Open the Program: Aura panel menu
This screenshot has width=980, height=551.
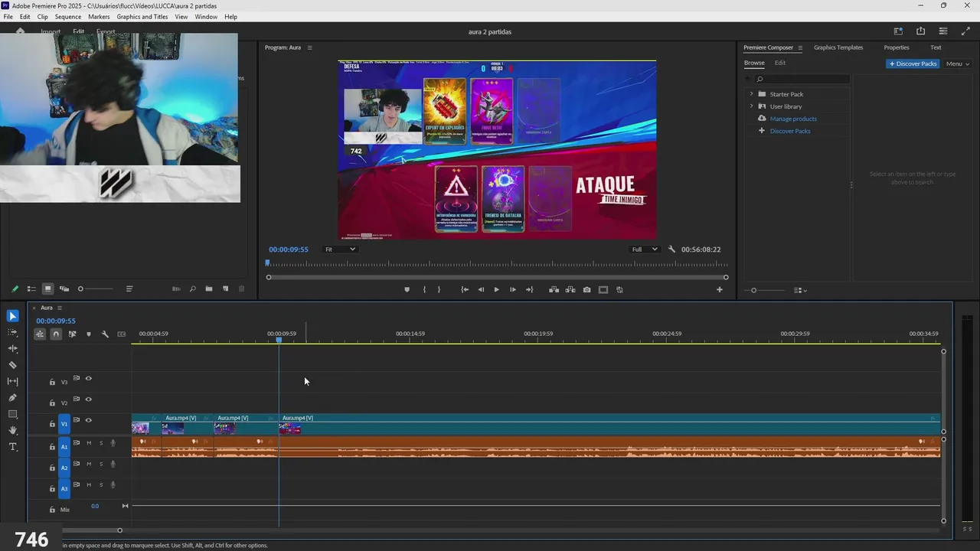[x=309, y=47]
